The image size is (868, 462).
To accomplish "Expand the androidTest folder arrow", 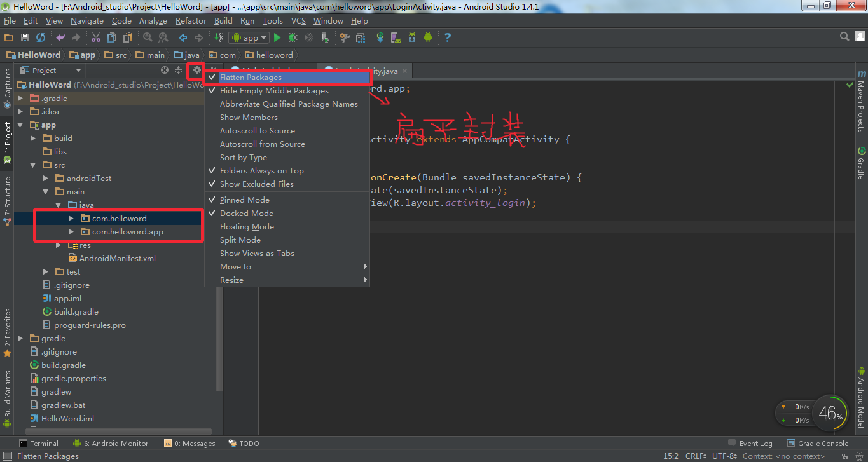I will (x=46, y=179).
